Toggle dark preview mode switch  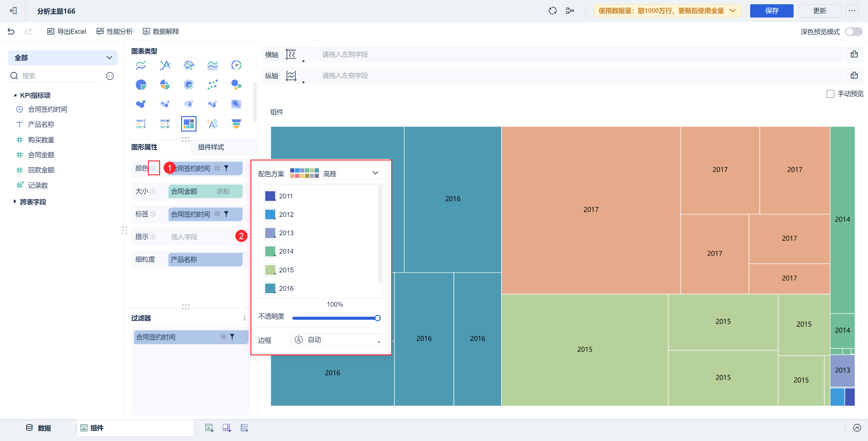point(853,32)
